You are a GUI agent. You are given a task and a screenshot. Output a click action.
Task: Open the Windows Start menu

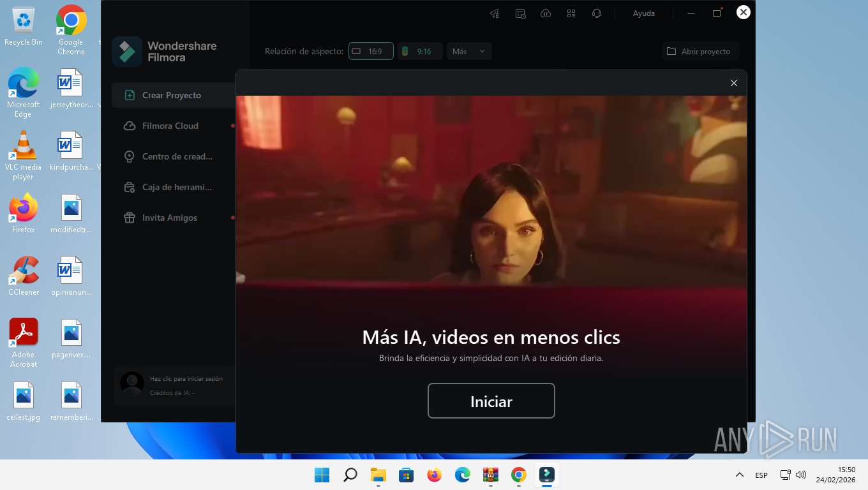322,475
